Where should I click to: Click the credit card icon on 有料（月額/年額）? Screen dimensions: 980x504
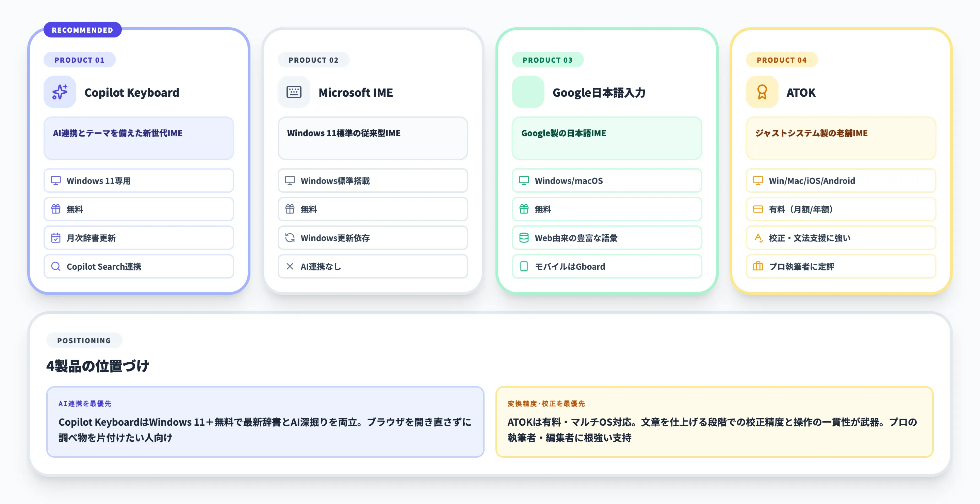click(758, 209)
